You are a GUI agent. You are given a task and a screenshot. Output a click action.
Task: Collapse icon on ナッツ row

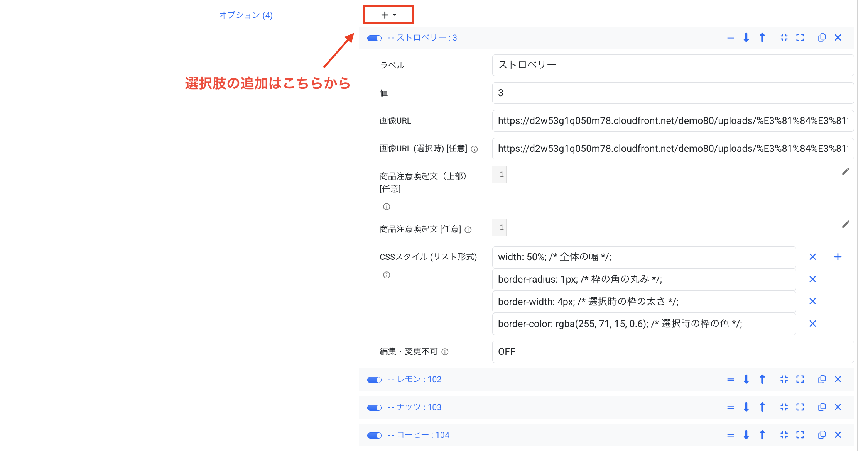[784, 407]
